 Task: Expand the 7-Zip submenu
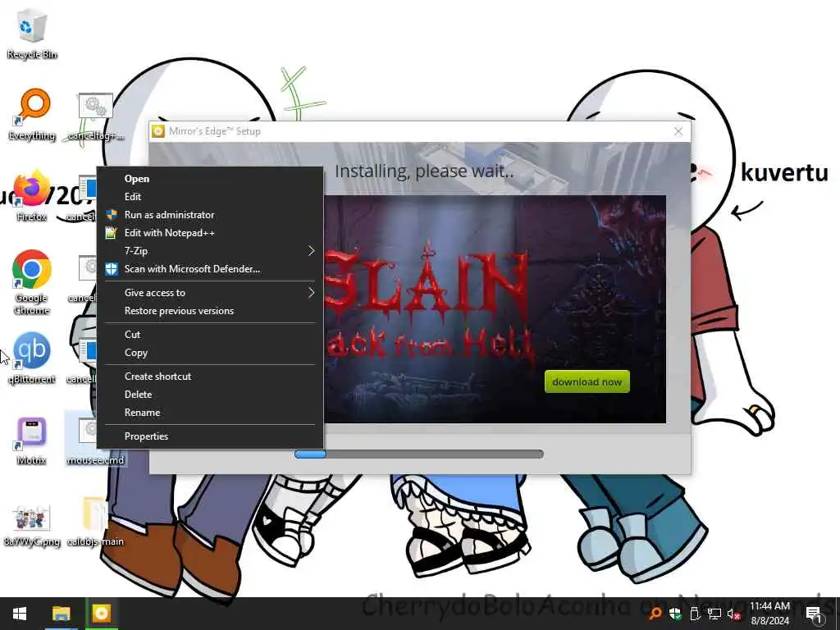(x=210, y=251)
